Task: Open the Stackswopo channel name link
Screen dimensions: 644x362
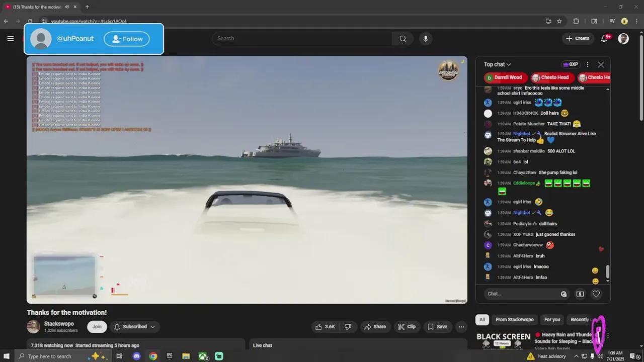Action: pos(59,324)
